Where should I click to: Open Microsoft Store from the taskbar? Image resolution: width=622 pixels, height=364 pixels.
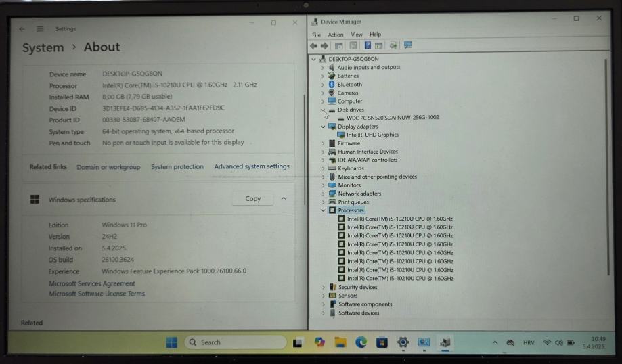point(382,342)
